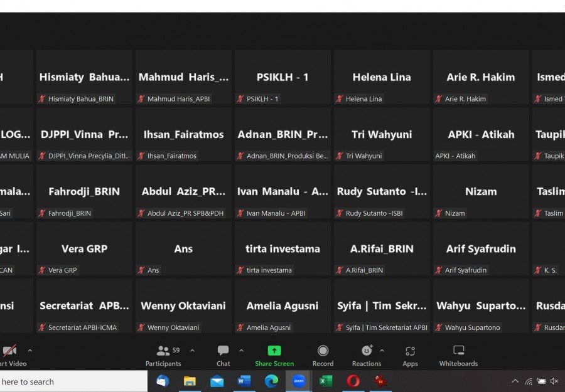Screen dimensions: 565x392
Task: Open the Participants panel
Action: pos(163,356)
